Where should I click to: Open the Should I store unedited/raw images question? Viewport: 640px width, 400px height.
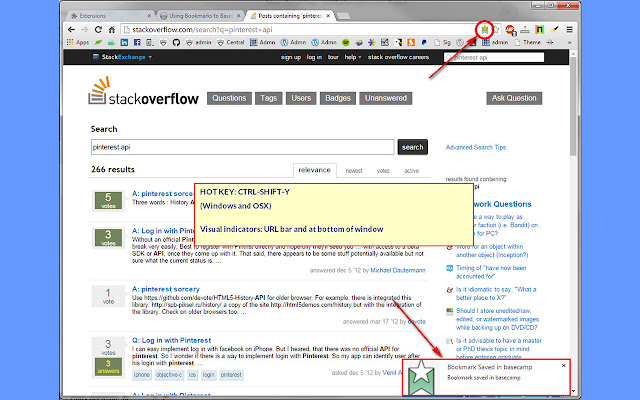pyautogui.click(x=498, y=319)
